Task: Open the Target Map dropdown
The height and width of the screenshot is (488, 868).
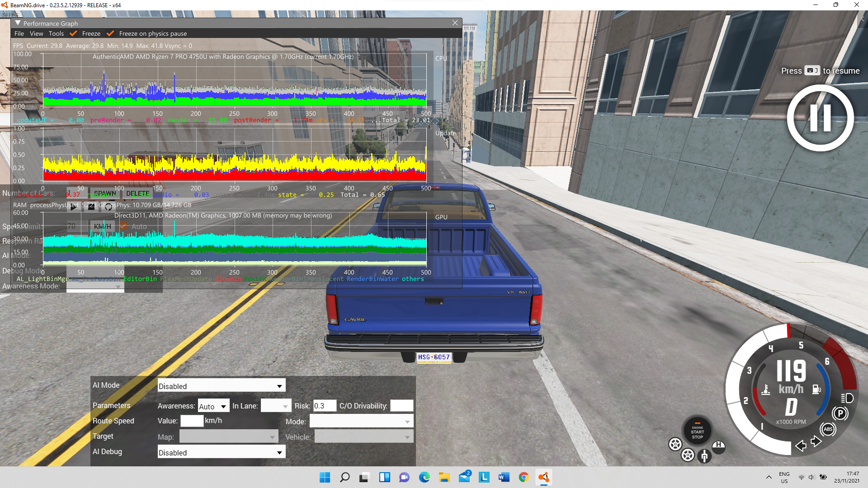Action: [x=229, y=436]
